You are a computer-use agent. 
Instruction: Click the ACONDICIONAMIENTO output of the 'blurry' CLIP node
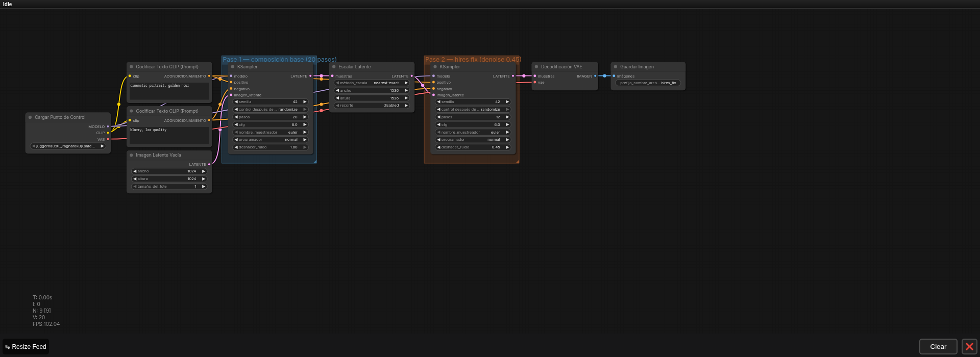209,120
